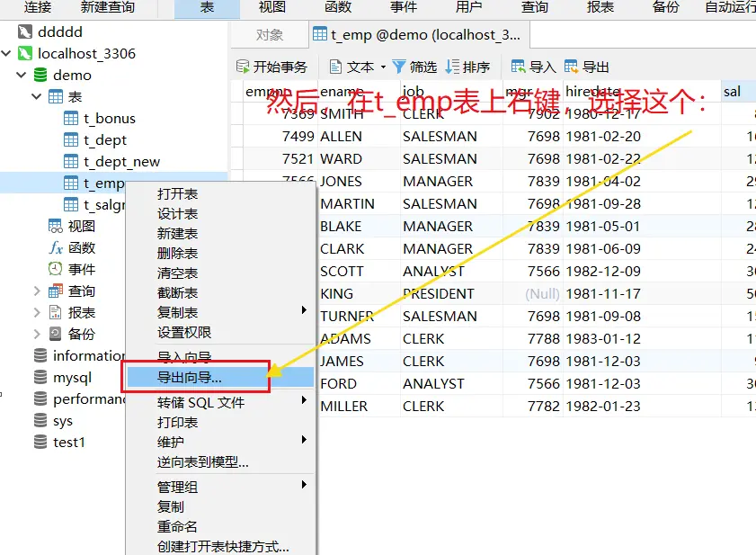This screenshot has height=555, width=756.
Task: Open the 事件 clock node icon
Action: click(x=56, y=269)
